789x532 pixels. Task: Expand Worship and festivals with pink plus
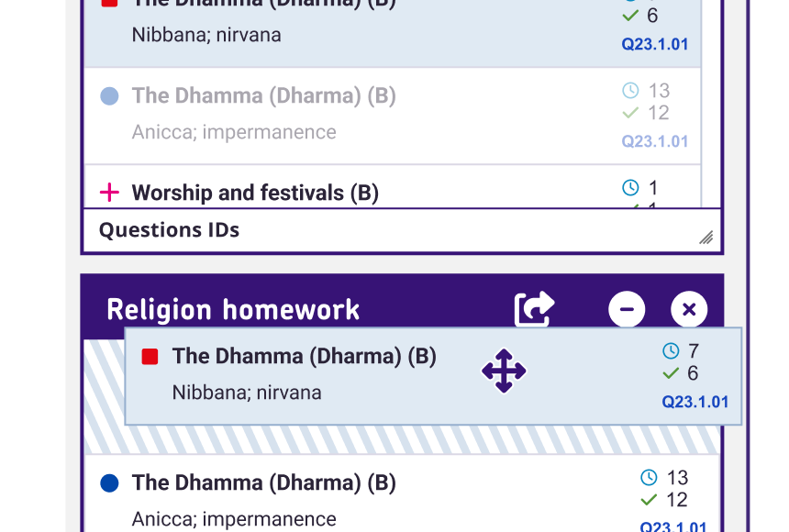click(109, 193)
